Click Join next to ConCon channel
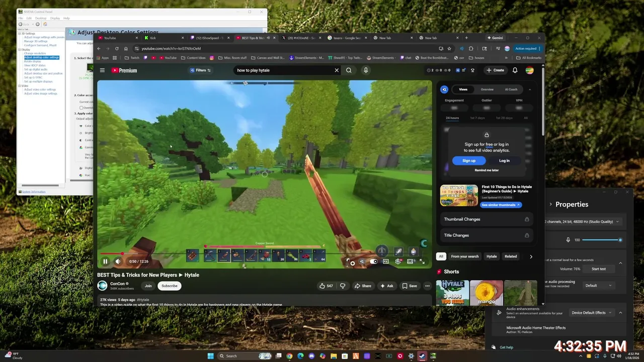This screenshot has height=362, width=644. point(148,286)
